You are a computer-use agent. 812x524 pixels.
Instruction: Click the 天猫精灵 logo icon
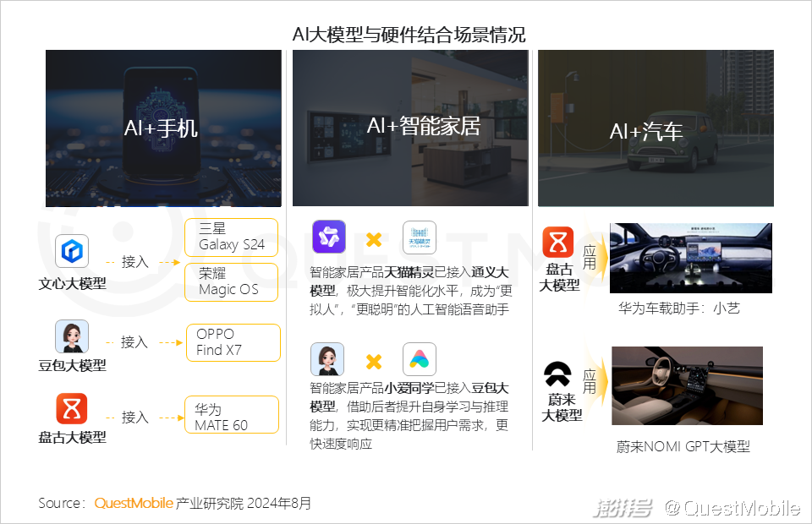pos(419,237)
